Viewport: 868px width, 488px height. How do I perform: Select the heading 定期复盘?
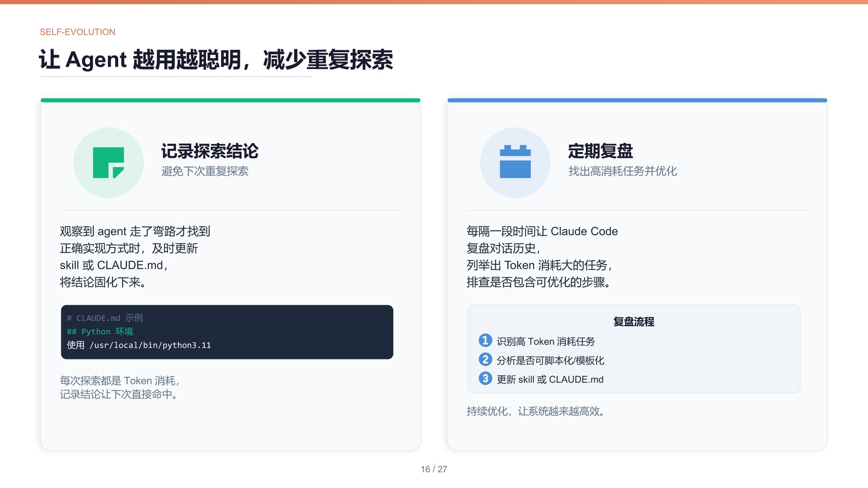tap(601, 151)
